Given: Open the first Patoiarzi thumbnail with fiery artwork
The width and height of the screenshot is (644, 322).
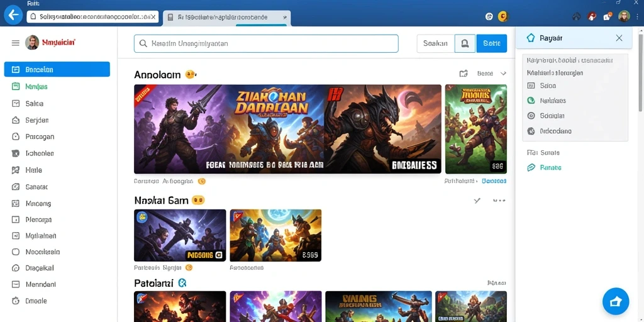Looking at the screenshot, I should click(180, 306).
